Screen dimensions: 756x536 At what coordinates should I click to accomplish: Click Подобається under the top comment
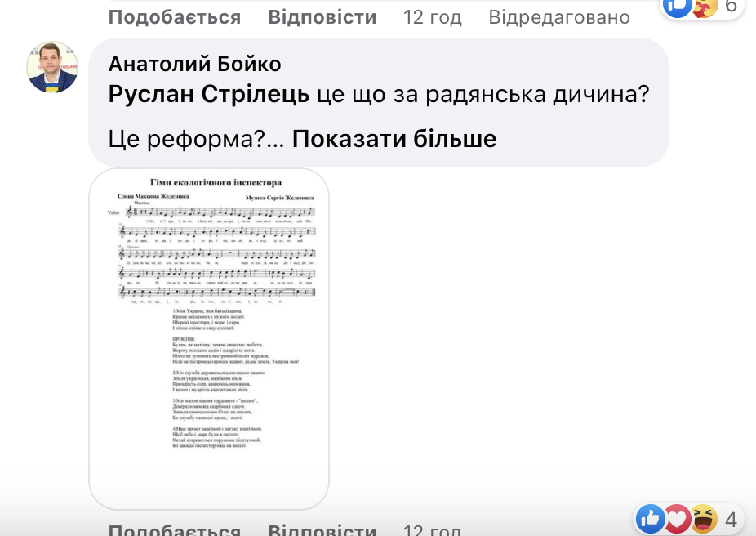[174, 16]
